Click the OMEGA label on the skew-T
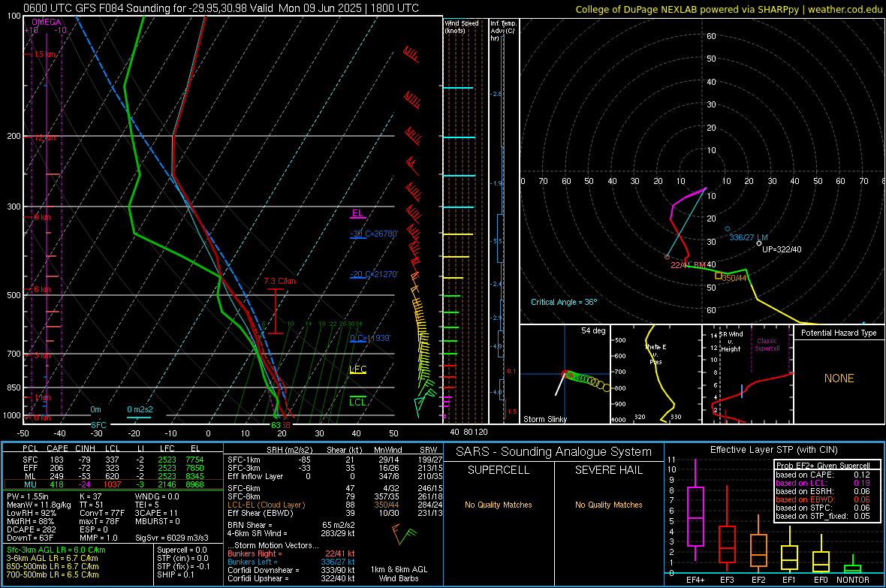The height and width of the screenshot is (588, 886). [x=47, y=22]
